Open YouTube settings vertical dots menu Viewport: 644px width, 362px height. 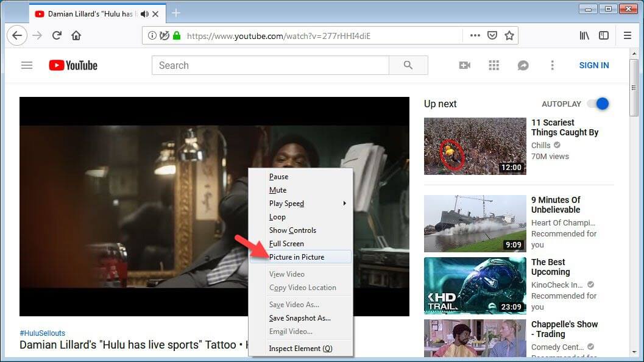(x=553, y=65)
